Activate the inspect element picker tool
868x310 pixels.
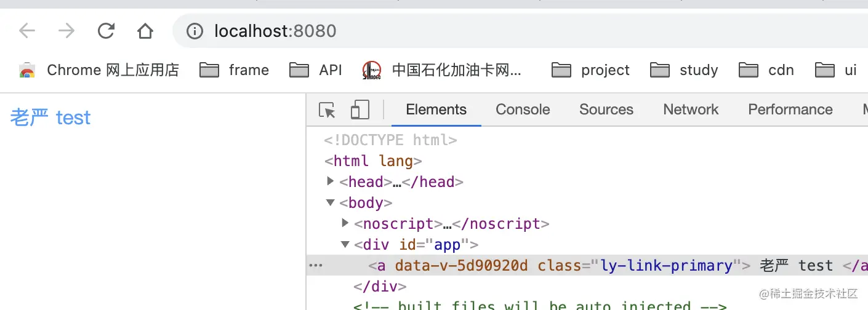point(328,110)
